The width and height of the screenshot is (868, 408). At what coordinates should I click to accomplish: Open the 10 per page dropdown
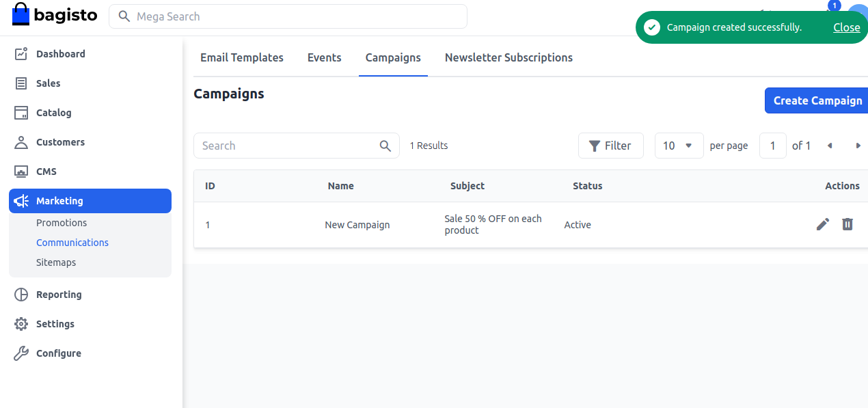(679, 146)
